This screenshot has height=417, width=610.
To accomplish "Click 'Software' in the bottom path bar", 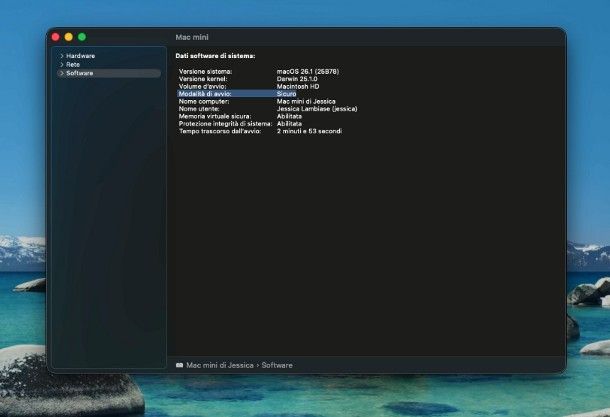I will coord(277,365).
